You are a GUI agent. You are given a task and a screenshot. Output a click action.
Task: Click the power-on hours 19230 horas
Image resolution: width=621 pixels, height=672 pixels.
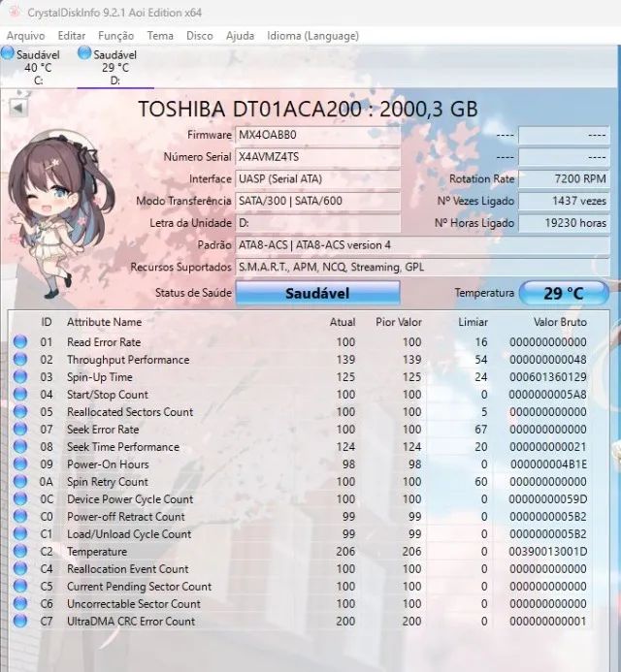[x=564, y=223]
